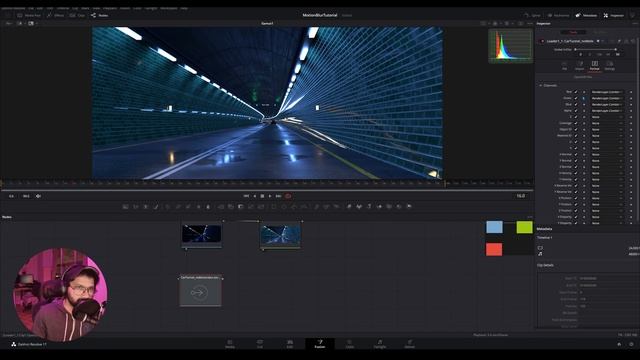Image resolution: width=640 pixels, height=360 pixels.
Task: Add a Renderer 3D node from the toolbar
Action: click(409, 207)
